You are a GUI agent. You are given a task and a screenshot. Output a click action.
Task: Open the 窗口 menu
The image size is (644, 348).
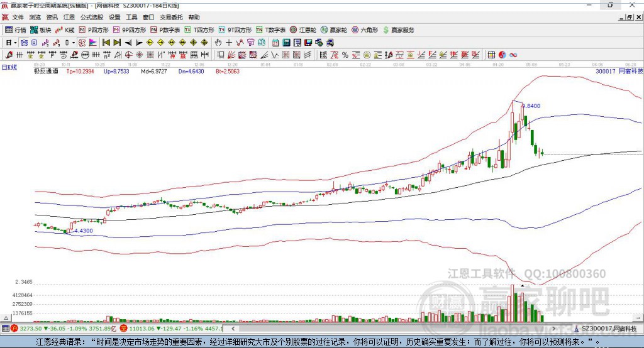coord(148,17)
